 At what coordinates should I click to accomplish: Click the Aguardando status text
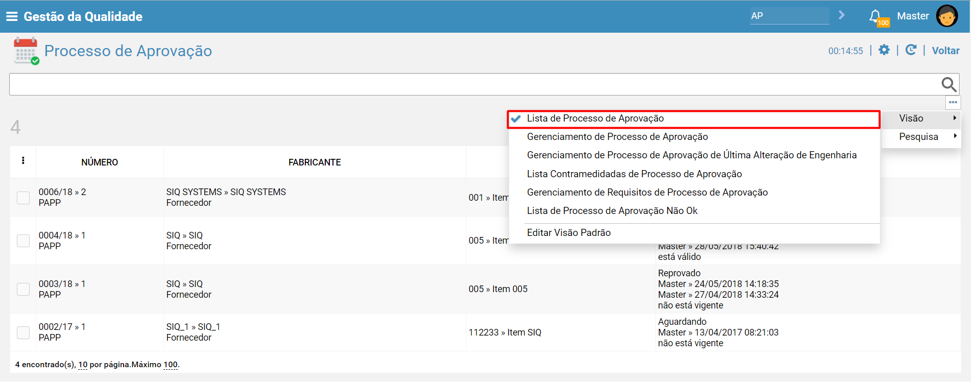682,322
